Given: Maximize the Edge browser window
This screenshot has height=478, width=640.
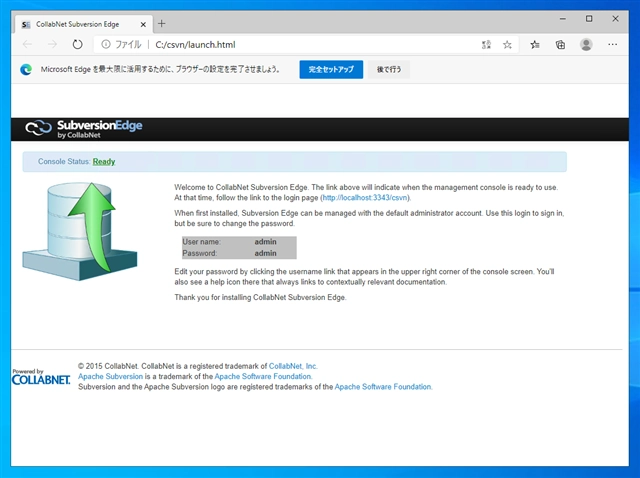Looking at the screenshot, I should click(x=589, y=19).
